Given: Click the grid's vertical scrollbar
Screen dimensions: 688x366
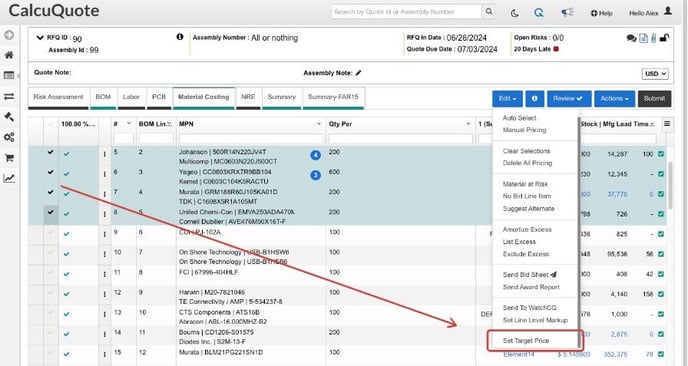Looking at the screenshot, I should tap(670, 185).
